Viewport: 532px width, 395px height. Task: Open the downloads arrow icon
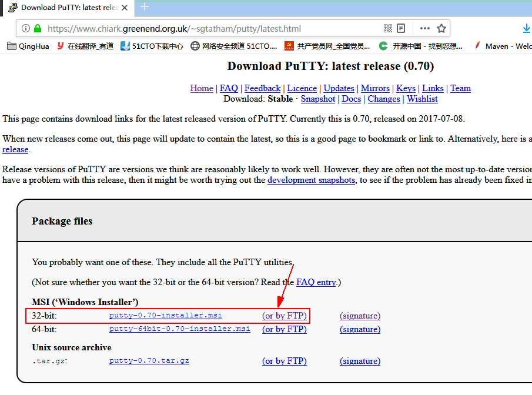(x=527, y=28)
